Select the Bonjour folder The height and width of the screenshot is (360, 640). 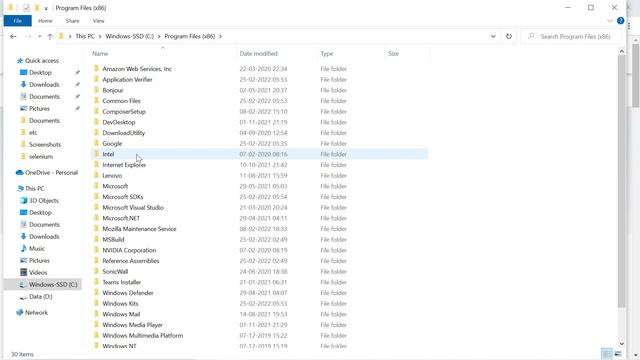[x=113, y=90]
